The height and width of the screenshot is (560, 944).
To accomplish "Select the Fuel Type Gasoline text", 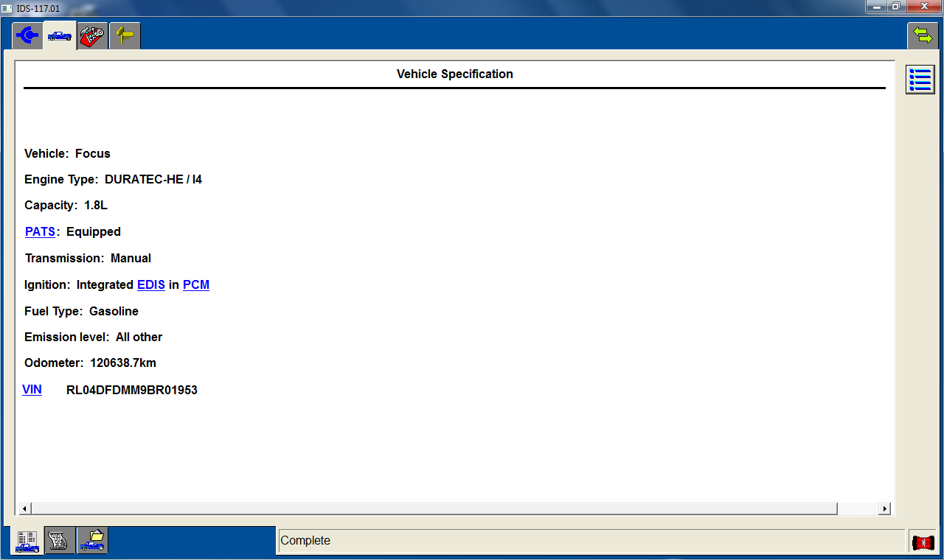I will tap(81, 311).
